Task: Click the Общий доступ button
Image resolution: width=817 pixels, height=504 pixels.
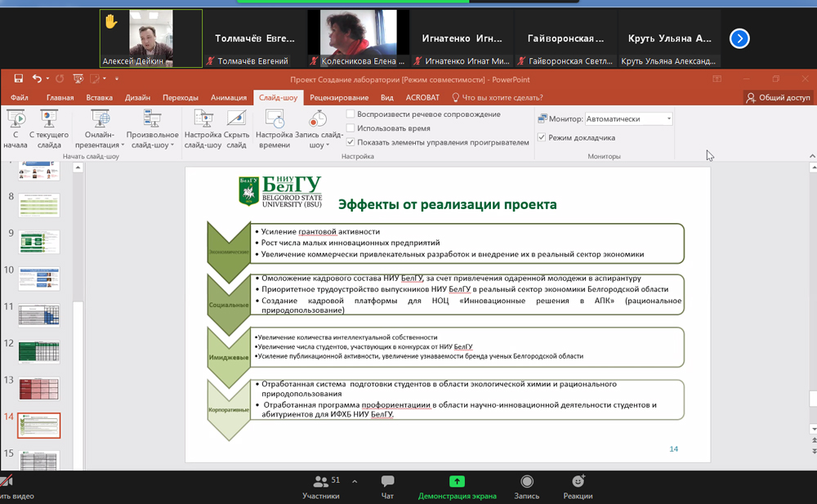Action: (777, 98)
